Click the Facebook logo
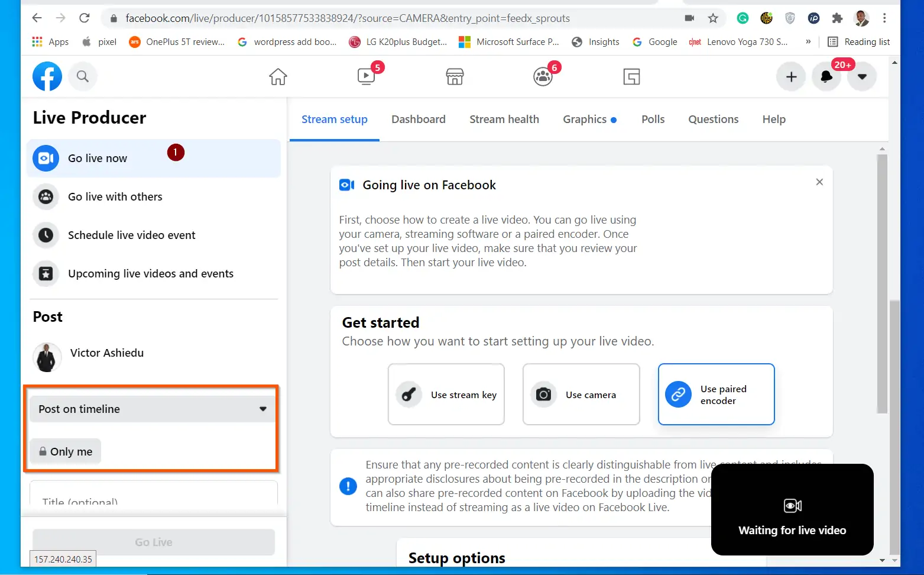 tap(47, 76)
